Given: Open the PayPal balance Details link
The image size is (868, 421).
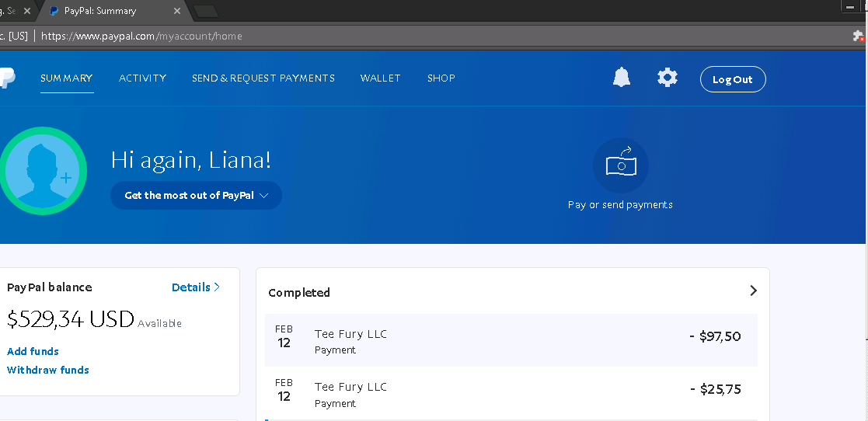Looking at the screenshot, I should click(x=195, y=287).
